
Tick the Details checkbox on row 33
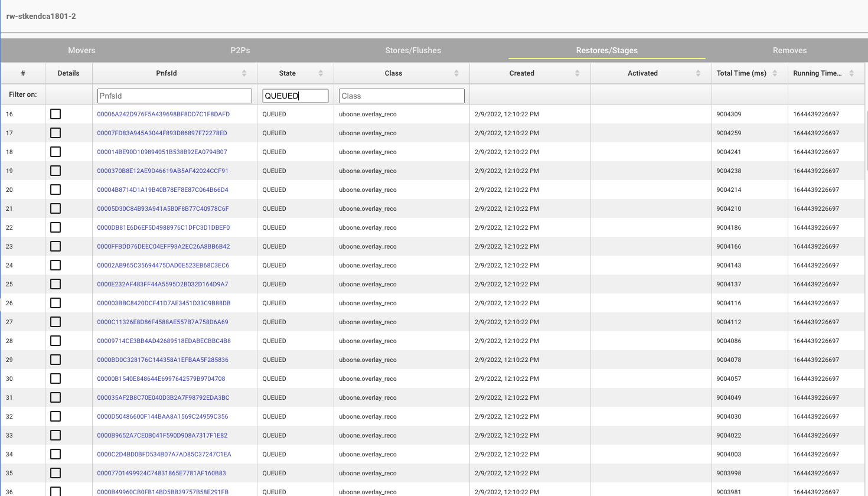56,435
